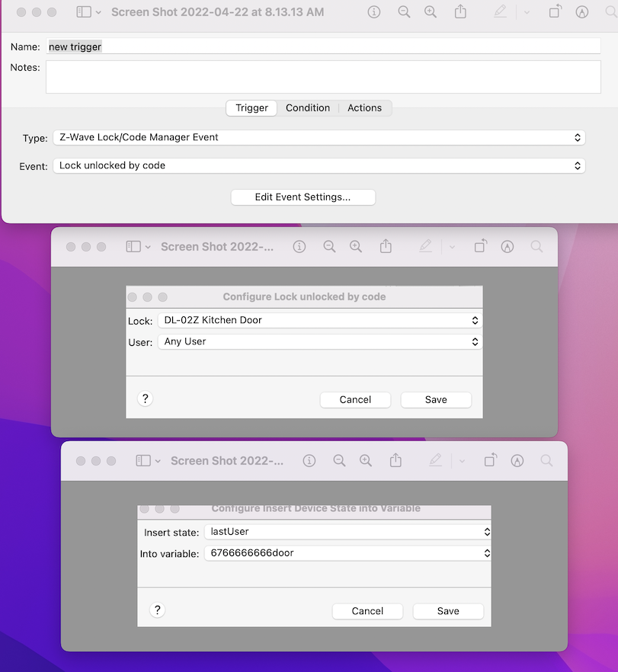Click Cancel in Insert Device State dialog
Screen dimensions: 618x672
(x=367, y=611)
